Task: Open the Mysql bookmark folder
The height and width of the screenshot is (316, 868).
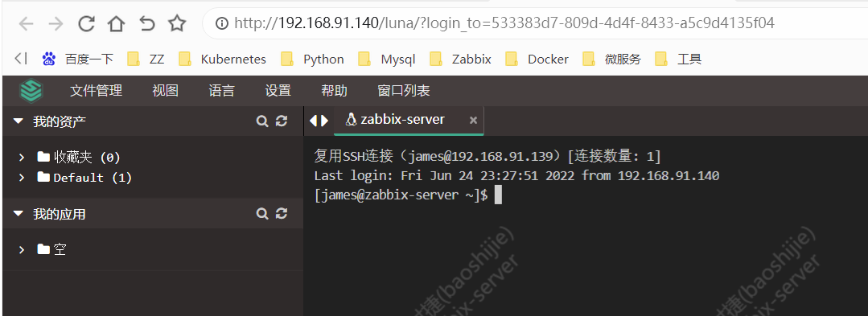Action: point(386,59)
